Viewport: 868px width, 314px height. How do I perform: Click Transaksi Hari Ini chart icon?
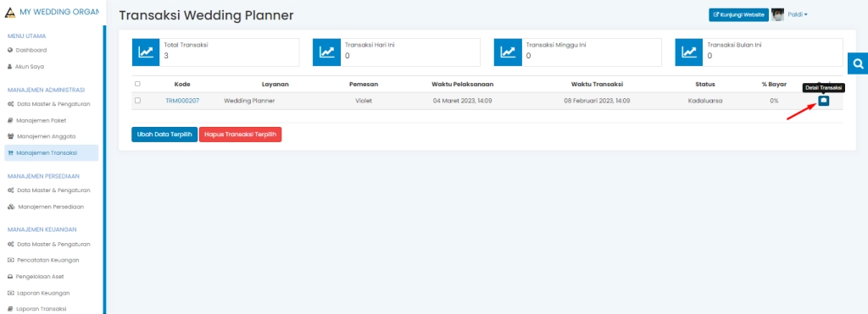tap(326, 52)
